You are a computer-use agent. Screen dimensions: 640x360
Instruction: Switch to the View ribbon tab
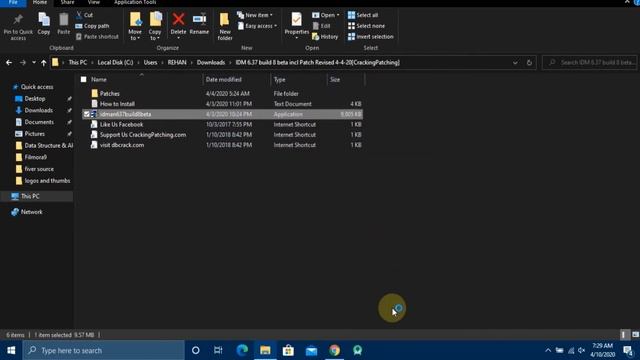coord(93,2)
